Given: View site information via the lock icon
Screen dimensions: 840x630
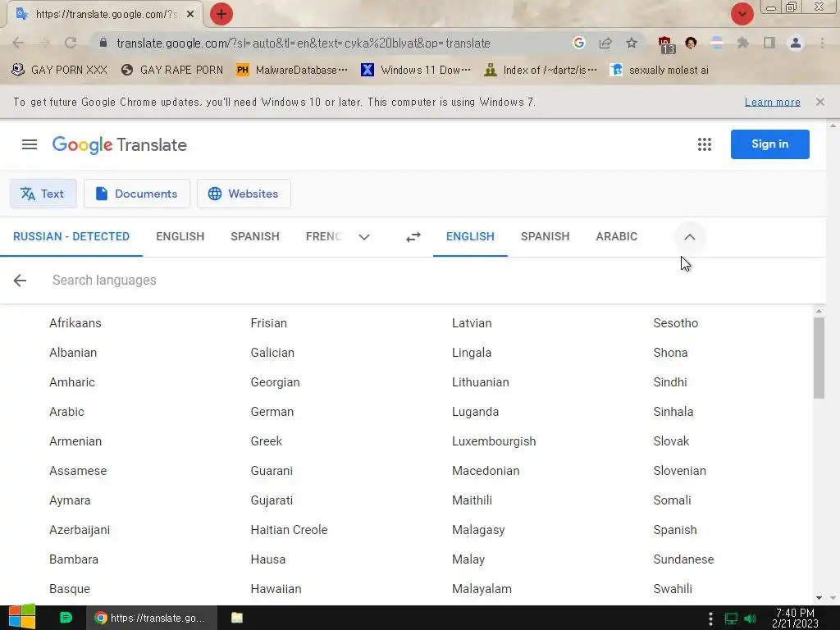Looking at the screenshot, I should (x=103, y=43).
